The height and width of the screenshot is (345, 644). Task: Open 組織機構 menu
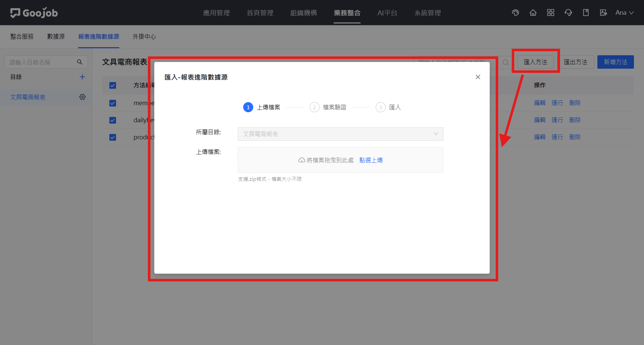(304, 13)
